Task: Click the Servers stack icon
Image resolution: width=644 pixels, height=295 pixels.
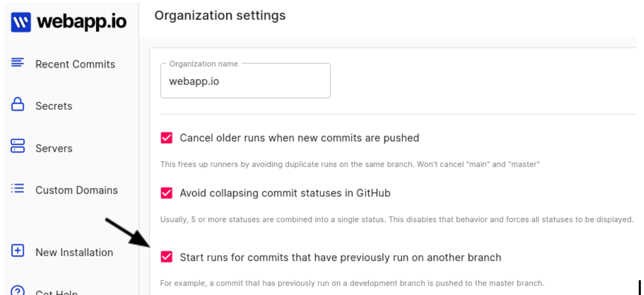Action: pos(18,146)
